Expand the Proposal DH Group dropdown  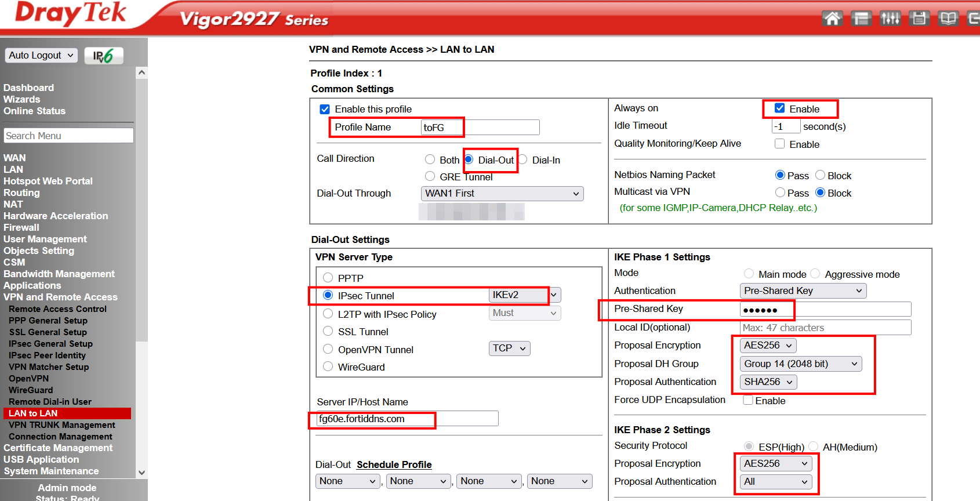point(800,364)
